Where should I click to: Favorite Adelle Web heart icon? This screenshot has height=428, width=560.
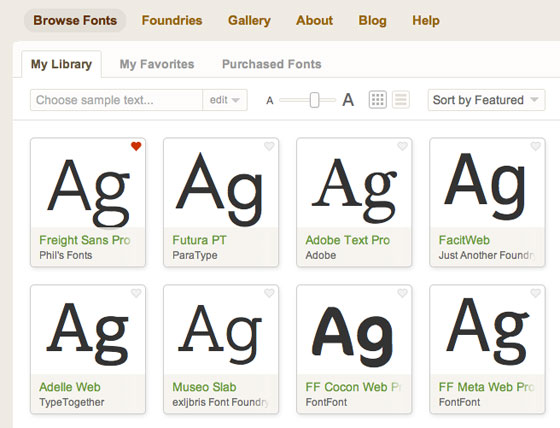[x=136, y=293]
